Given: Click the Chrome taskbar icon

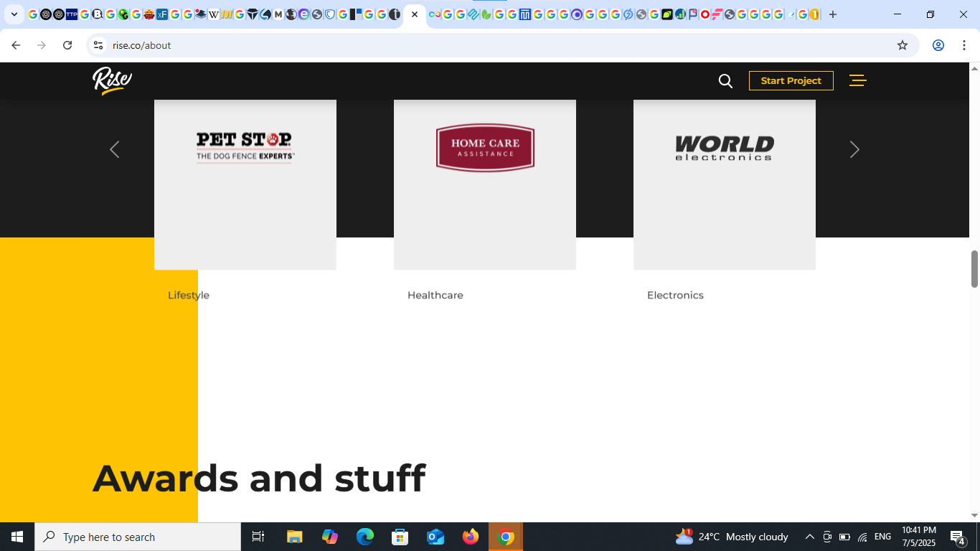Looking at the screenshot, I should (x=506, y=537).
